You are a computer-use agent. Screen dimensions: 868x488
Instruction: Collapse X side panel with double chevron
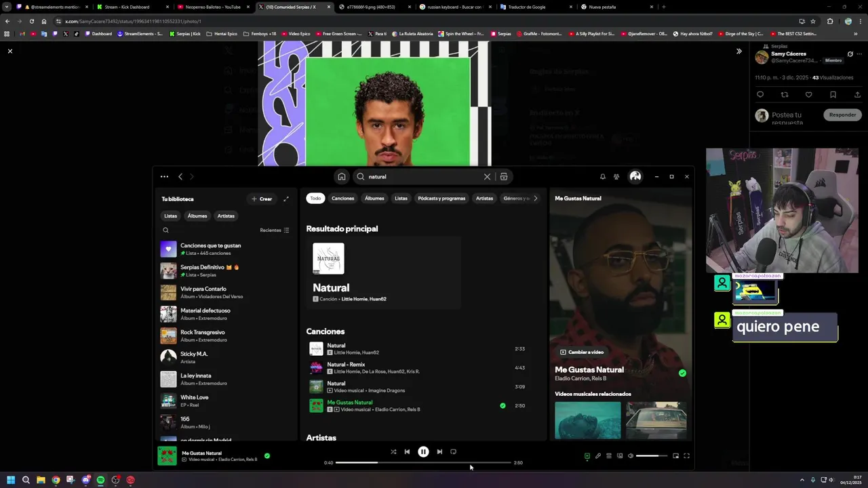click(739, 51)
